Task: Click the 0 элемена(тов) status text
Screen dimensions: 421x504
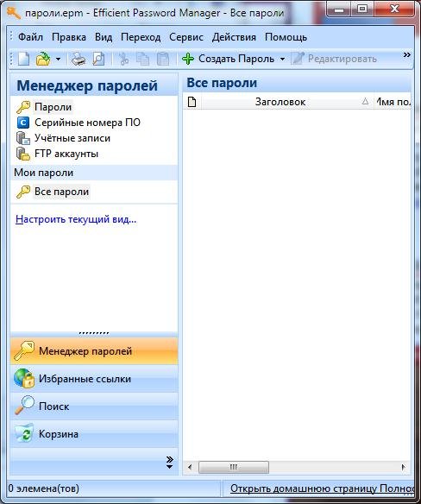Action: pyautogui.click(x=44, y=488)
